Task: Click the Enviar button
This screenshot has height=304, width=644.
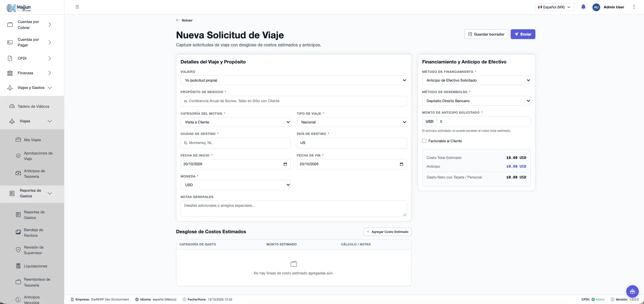Action: pyautogui.click(x=523, y=34)
